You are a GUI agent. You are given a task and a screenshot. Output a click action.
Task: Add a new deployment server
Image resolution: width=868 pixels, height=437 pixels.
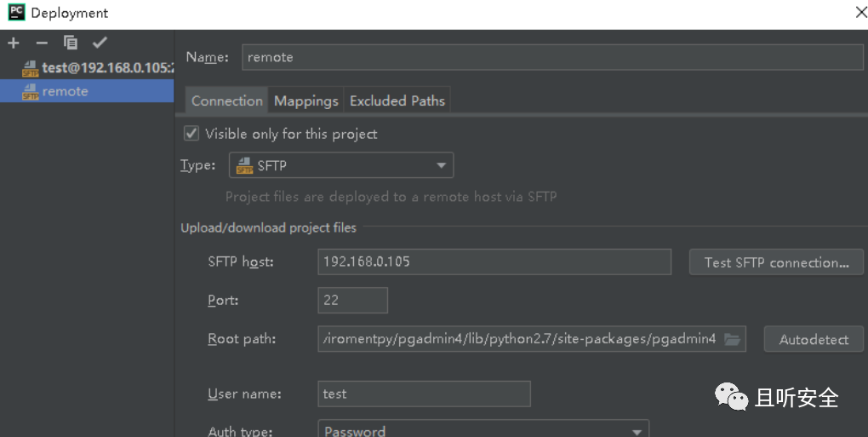tap(14, 43)
